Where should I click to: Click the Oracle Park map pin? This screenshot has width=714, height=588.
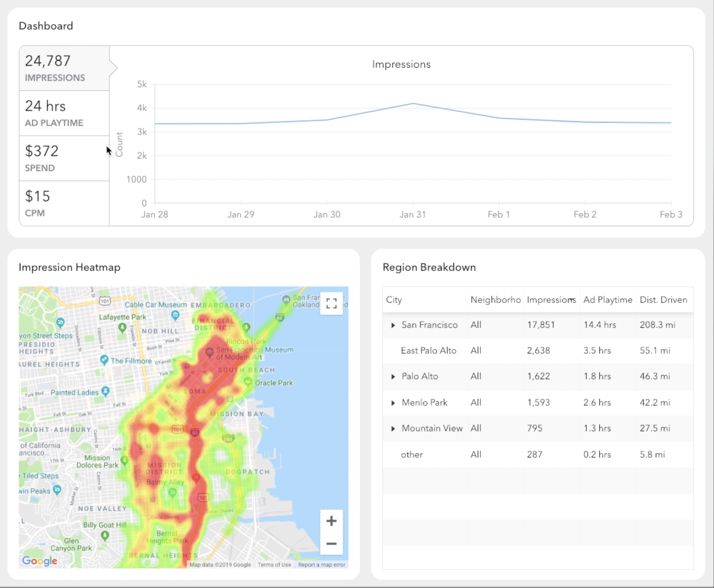[248, 382]
